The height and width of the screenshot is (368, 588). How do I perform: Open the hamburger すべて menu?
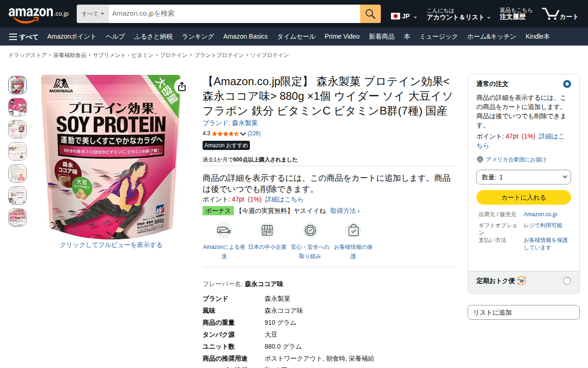pos(23,36)
